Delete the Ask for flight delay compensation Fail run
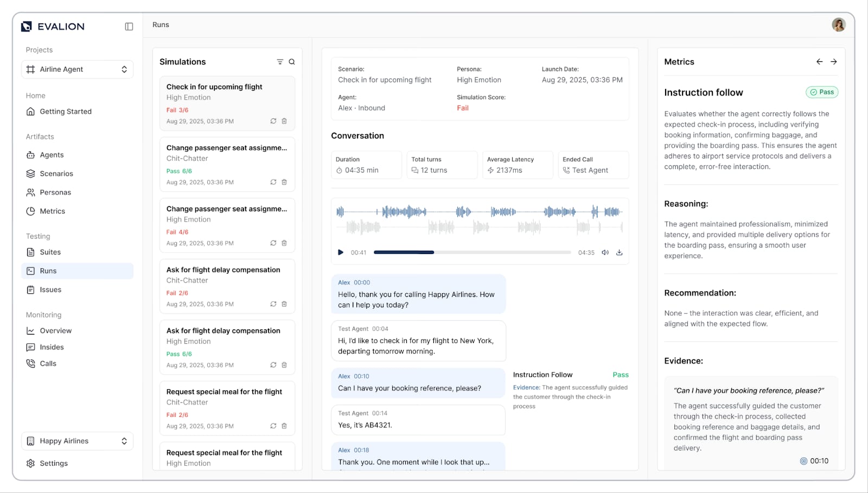The width and height of the screenshot is (868, 493). tap(284, 304)
